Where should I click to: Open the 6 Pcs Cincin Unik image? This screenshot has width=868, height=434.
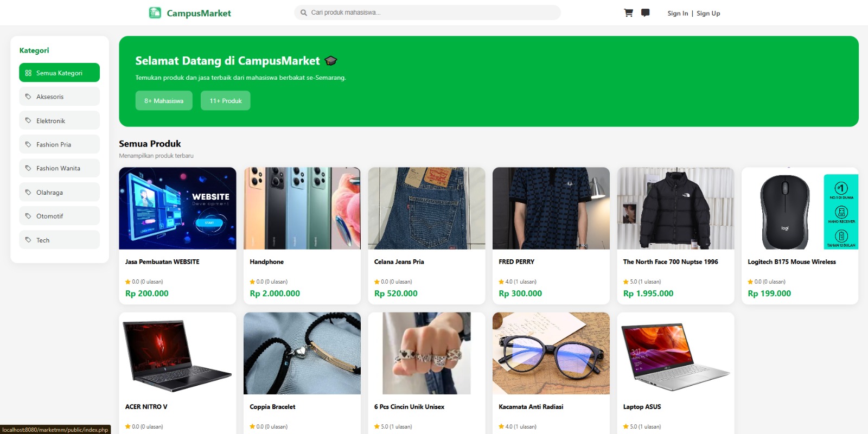pyautogui.click(x=426, y=353)
